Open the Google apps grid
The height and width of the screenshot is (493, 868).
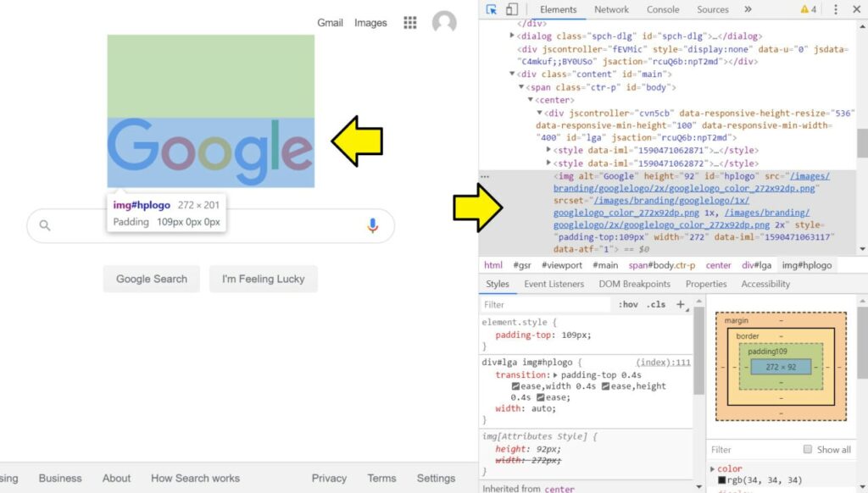point(410,23)
